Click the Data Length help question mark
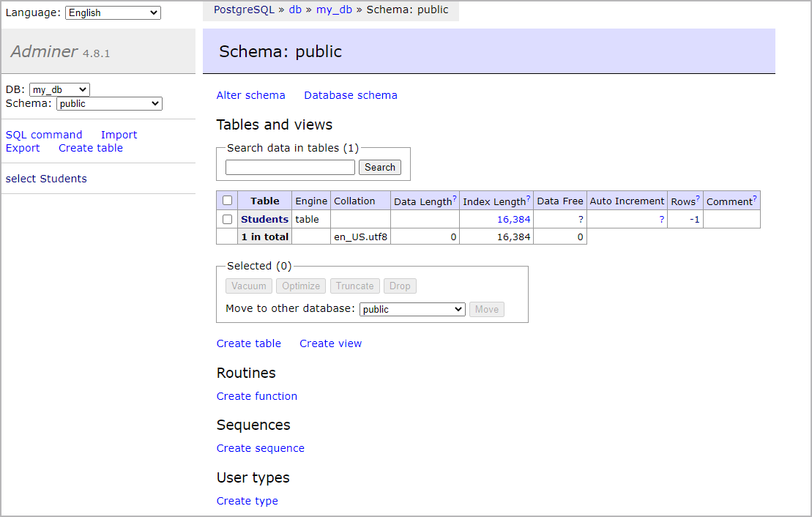 455,198
